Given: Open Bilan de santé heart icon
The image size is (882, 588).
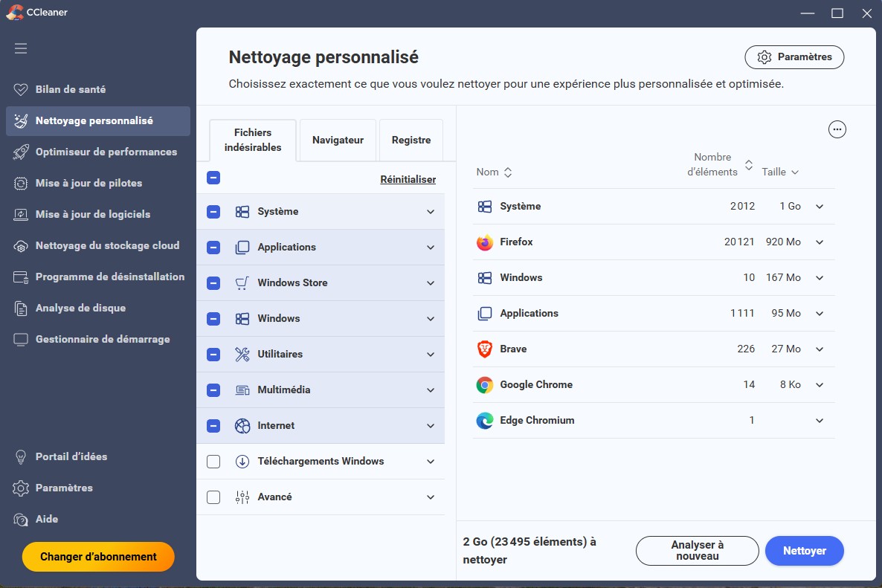Looking at the screenshot, I should 21,89.
